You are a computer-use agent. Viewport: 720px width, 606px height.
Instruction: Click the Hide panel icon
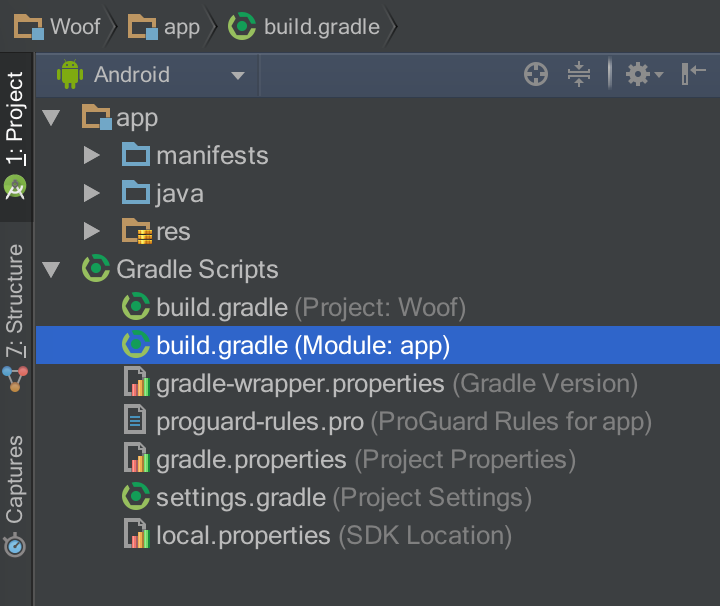(693, 74)
